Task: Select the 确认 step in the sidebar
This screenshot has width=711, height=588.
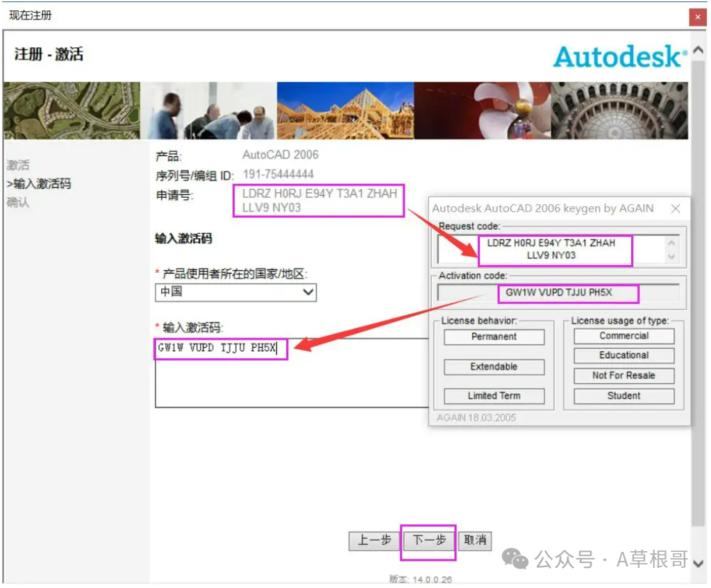Action: click(19, 203)
